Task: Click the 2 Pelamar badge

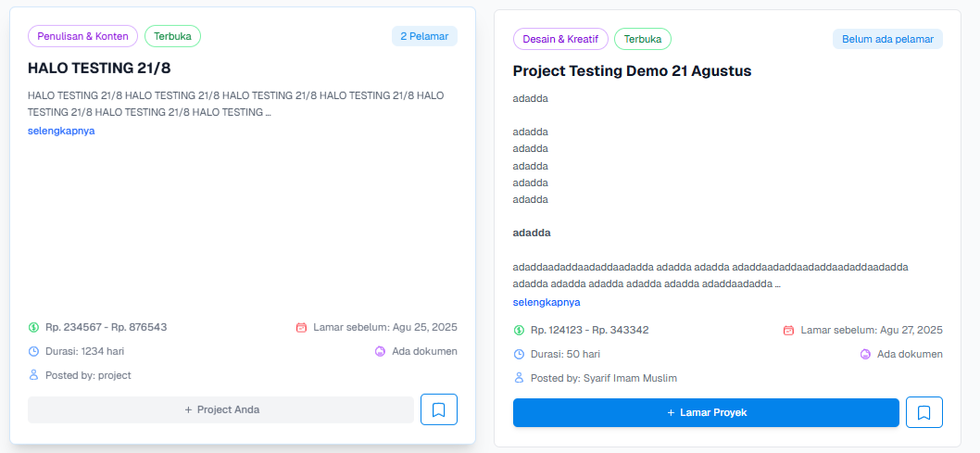Action: coord(424,36)
